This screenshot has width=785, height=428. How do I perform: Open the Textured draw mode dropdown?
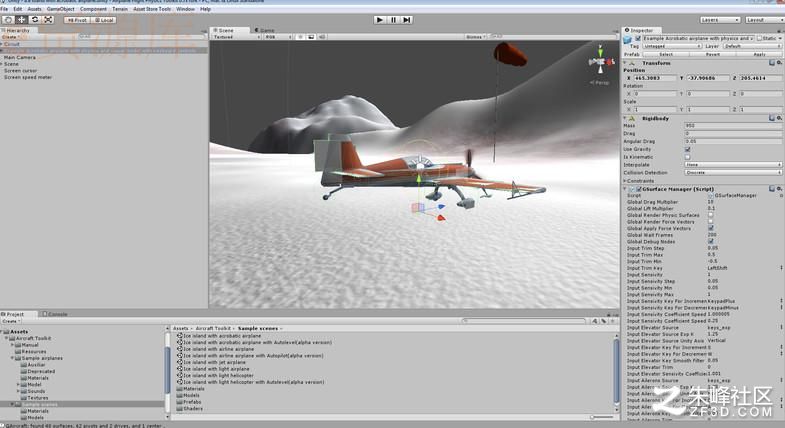tap(237, 37)
